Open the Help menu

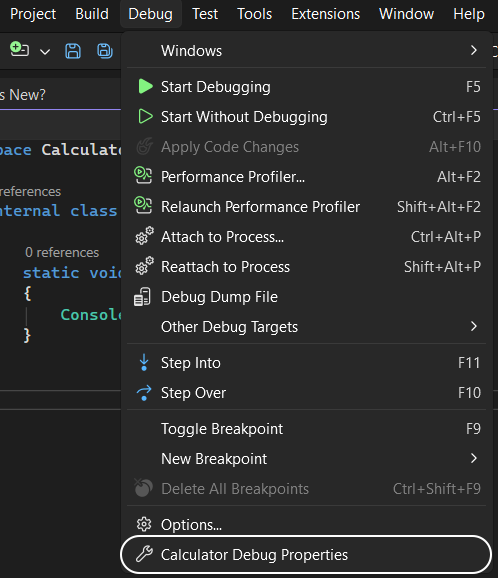pos(469,14)
